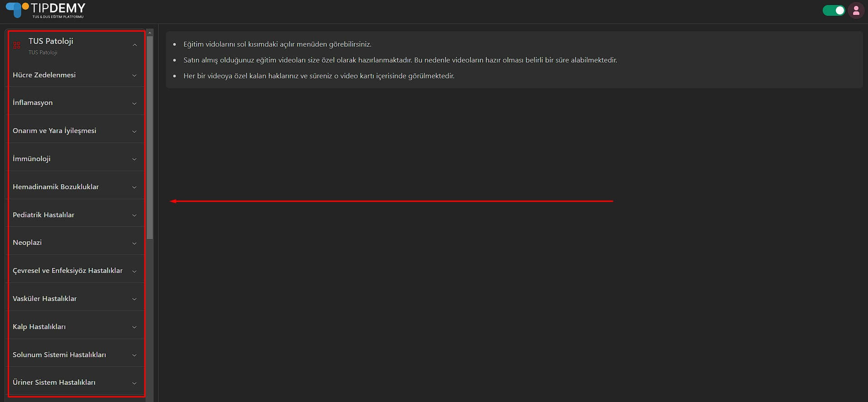Click the sidebar scrollbar up arrow
This screenshot has height=402, width=868.
click(x=150, y=33)
